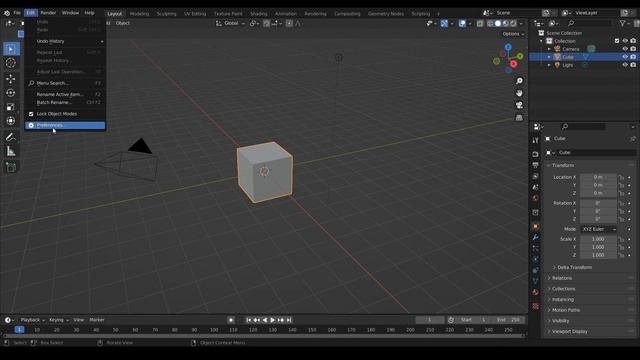Open the Object Data mesh tab
This screenshot has height=360, width=640.
536,281
